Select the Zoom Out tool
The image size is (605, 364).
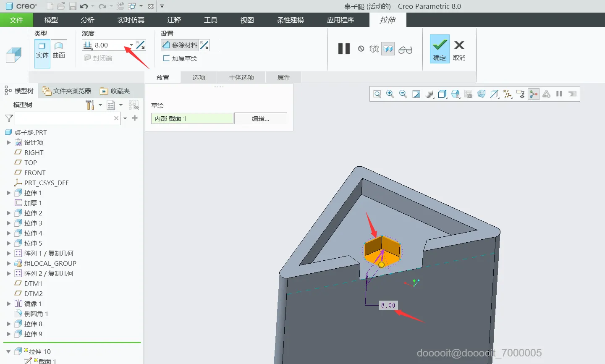[403, 94]
